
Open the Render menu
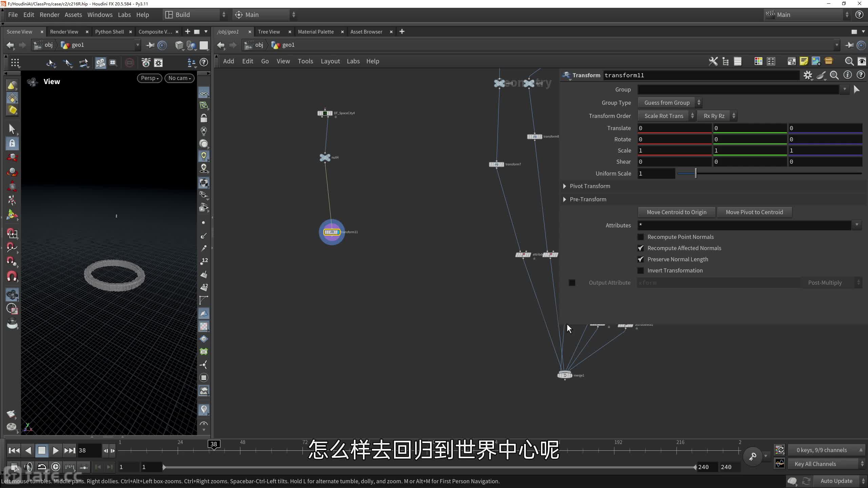pyautogui.click(x=49, y=15)
